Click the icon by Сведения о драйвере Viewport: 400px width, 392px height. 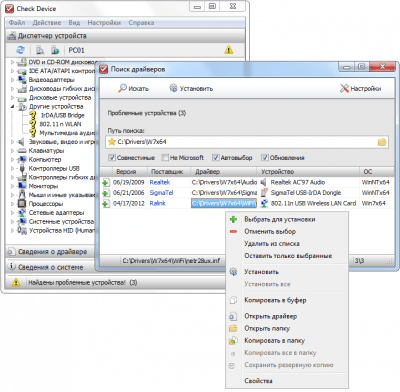[x=11, y=252]
